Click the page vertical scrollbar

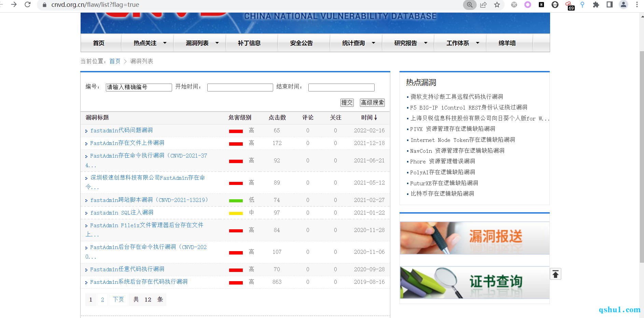tap(642, 157)
